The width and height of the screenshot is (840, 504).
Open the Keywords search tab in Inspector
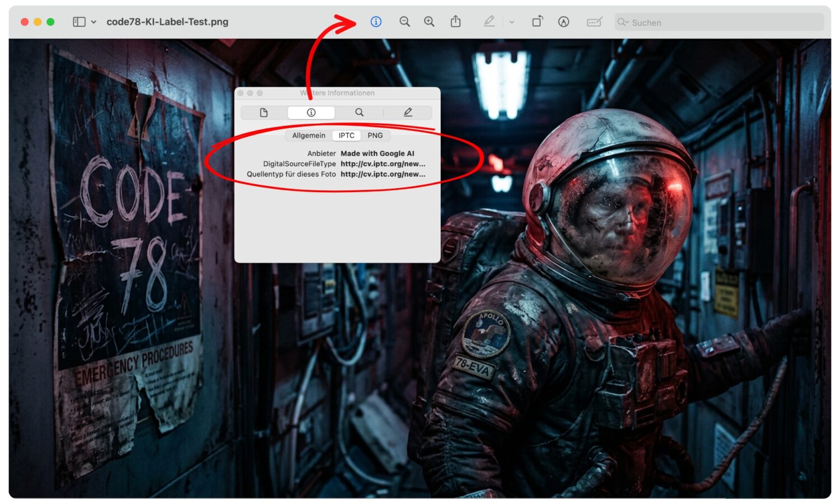point(360,113)
